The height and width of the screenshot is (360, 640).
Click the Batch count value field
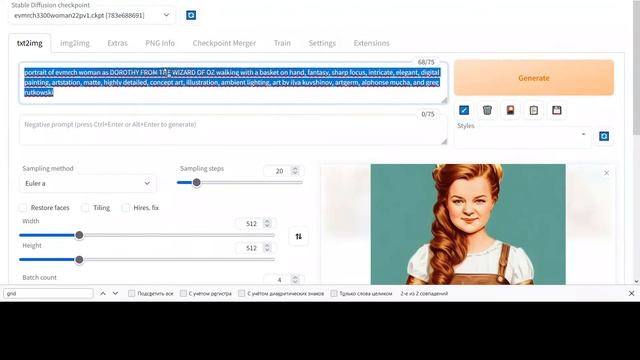[279, 280]
